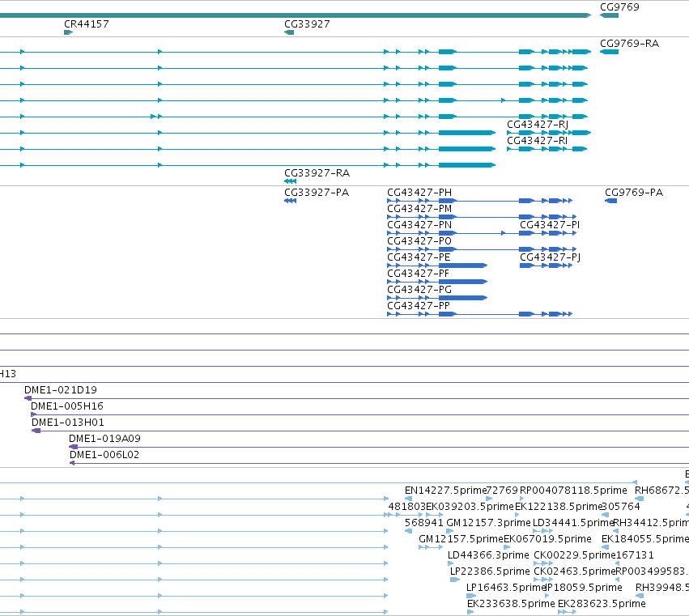Click the CG9769 gene arrow glyph
Screen dimensions: 689x616
click(609, 15)
